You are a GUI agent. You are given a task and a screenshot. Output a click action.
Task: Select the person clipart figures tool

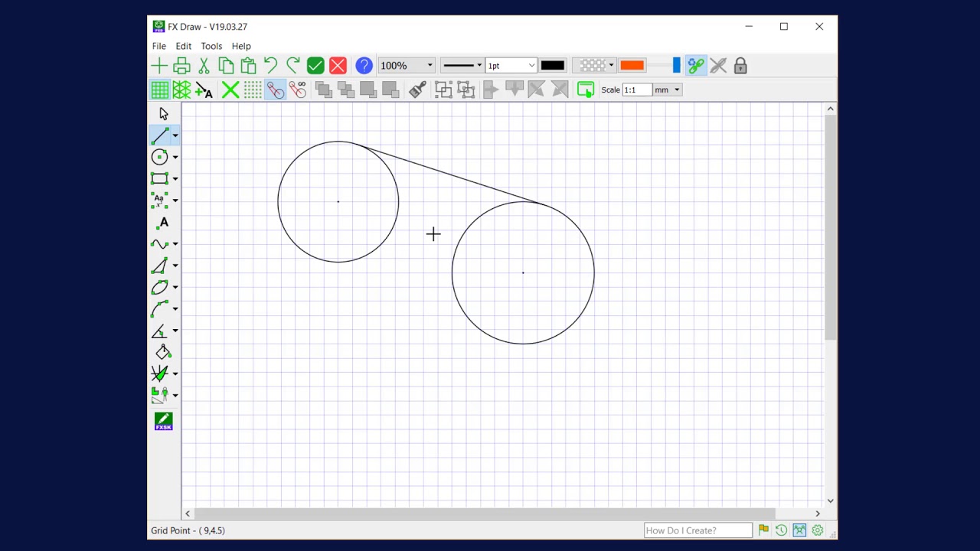coord(159,395)
